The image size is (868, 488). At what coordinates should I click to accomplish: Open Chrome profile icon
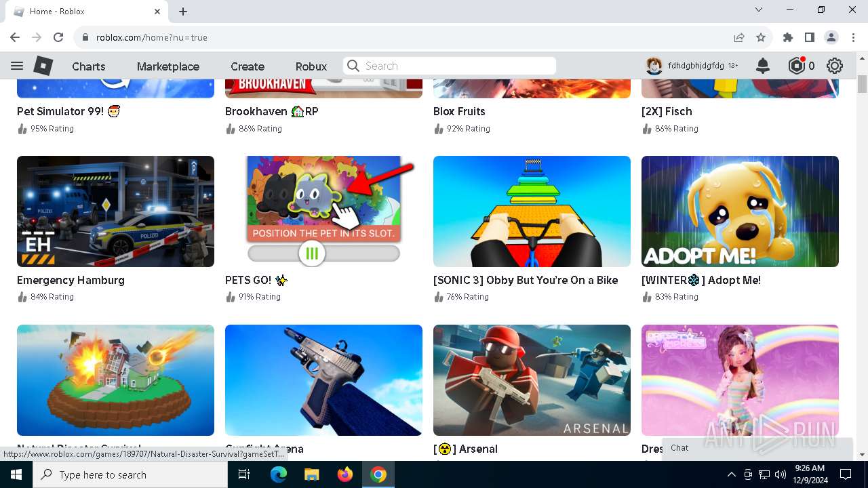[831, 37]
